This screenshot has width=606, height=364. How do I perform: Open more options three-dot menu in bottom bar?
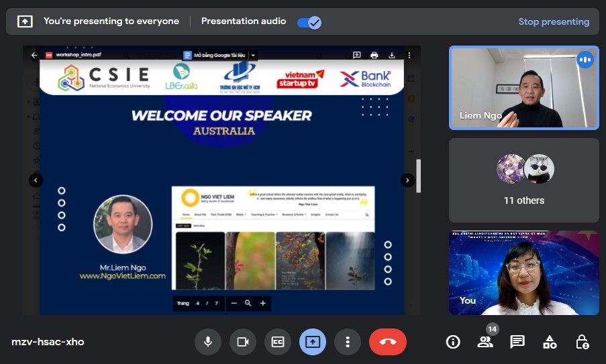tap(348, 342)
